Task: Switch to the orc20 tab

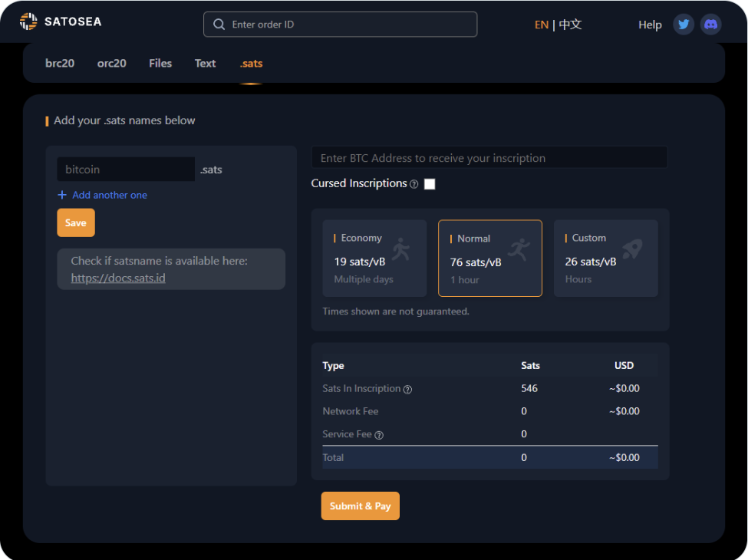Action: [111, 64]
